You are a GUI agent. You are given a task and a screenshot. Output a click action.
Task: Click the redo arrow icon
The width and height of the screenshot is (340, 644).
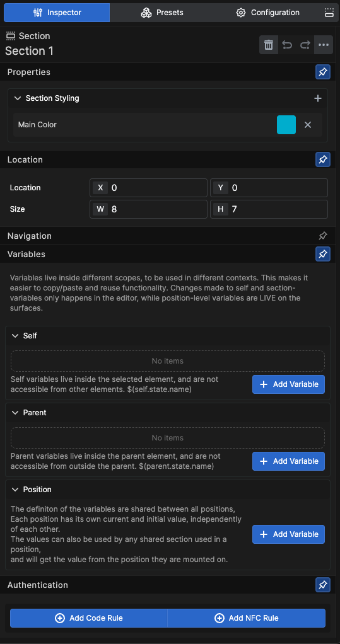coord(305,45)
